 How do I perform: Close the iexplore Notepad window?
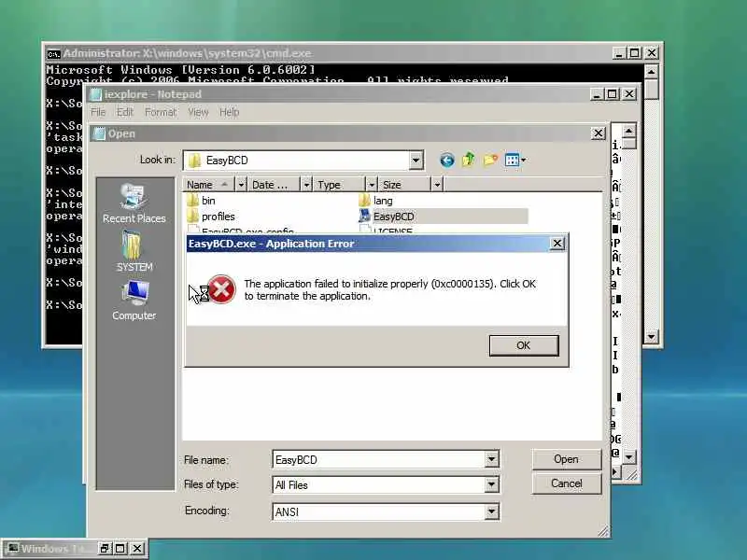point(629,94)
